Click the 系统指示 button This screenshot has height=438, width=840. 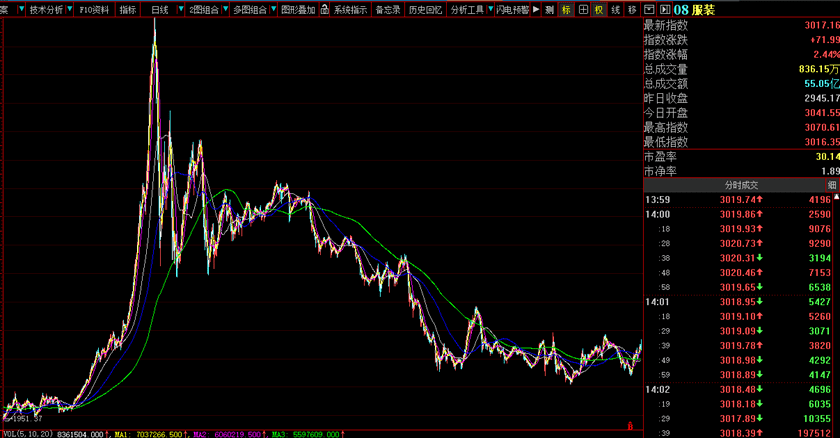click(x=350, y=9)
